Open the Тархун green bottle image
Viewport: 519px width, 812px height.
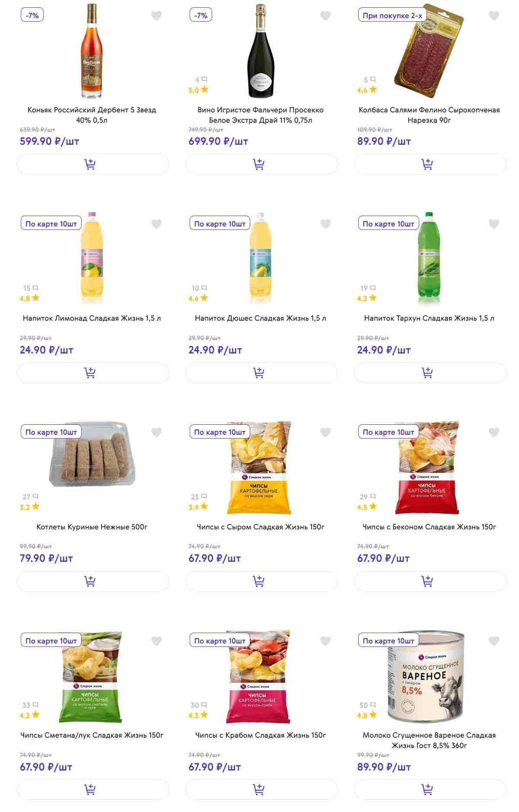coord(429,259)
